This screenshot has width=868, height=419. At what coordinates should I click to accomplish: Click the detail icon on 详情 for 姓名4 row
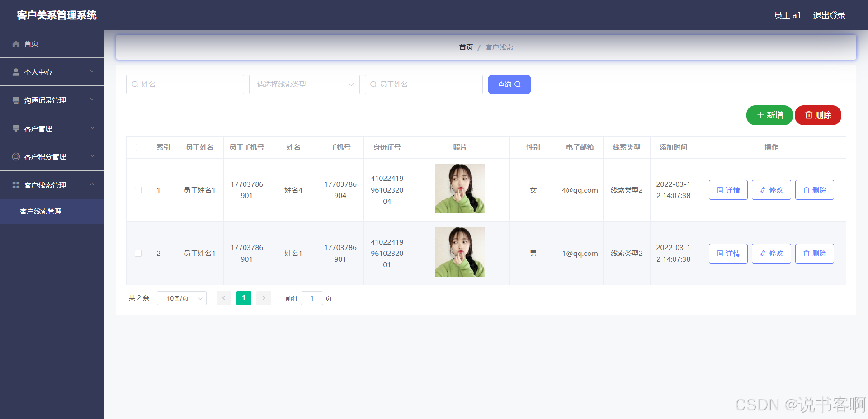click(x=720, y=190)
